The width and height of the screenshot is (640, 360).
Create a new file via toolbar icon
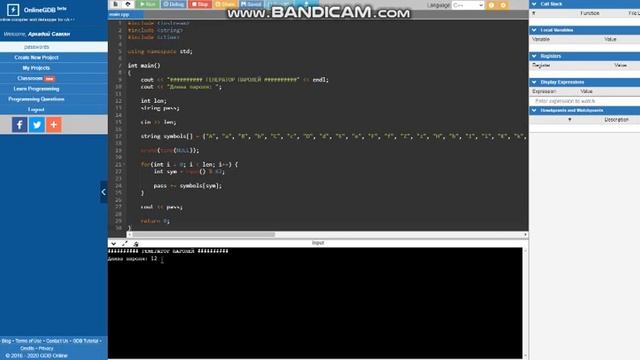click(116, 4)
